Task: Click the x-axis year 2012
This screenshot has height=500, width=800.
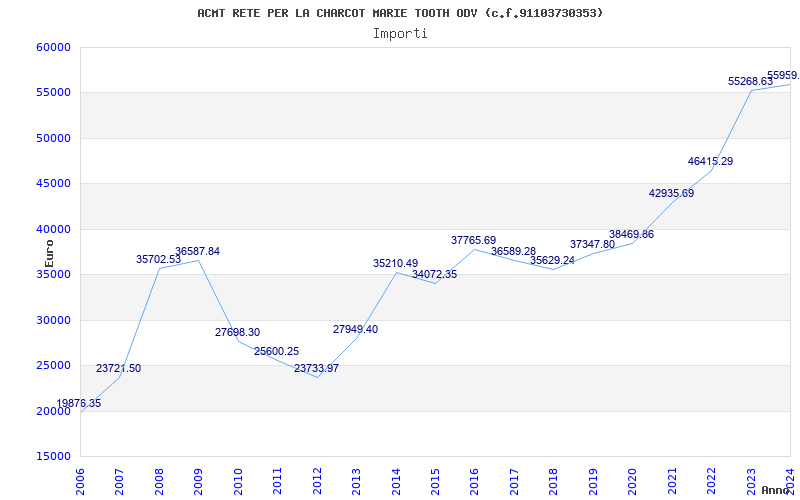Action: click(x=317, y=482)
